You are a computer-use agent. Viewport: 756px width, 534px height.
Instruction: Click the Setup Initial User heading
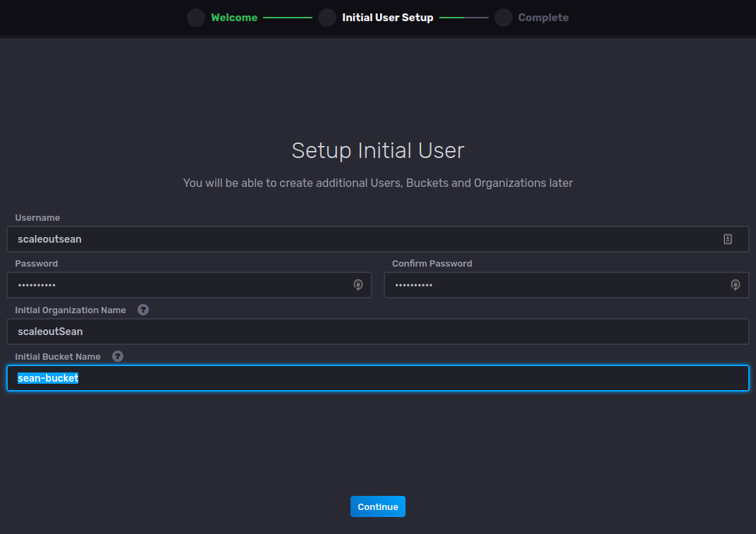[x=378, y=150]
